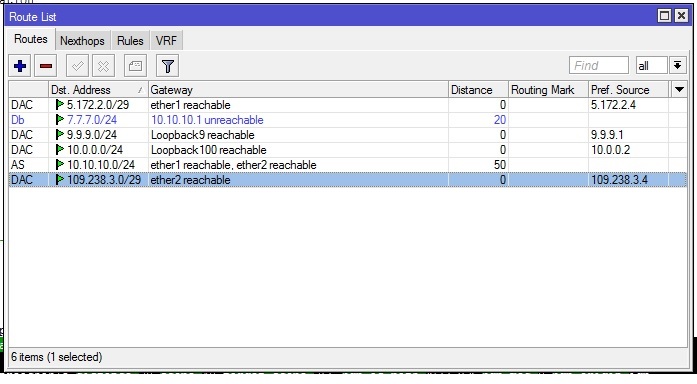
Task: Select the 5.172.2.0/29 route row
Action: [348, 105]
